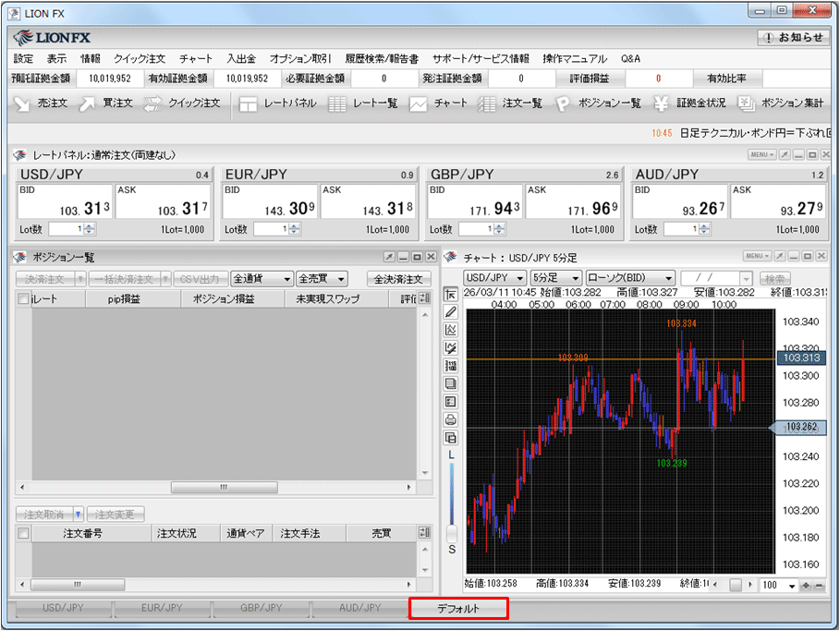Click the 操作マニュアル menu item
840x631 pixels.
[x=575, y=58]
